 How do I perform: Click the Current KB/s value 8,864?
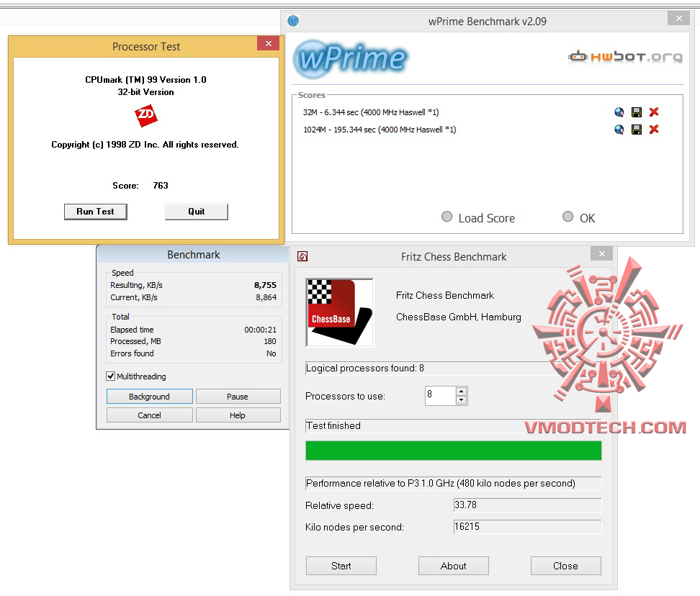click(266, 297)
